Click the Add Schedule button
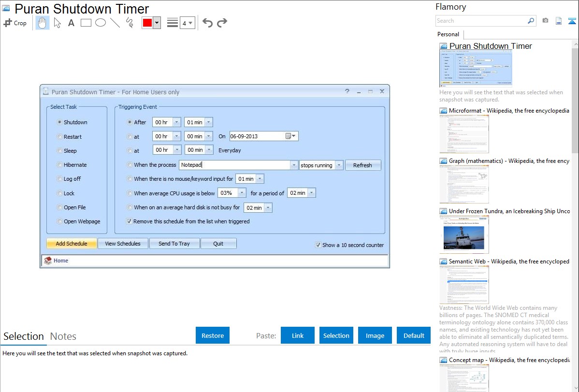The image size is (579, 392). (72, 244)
